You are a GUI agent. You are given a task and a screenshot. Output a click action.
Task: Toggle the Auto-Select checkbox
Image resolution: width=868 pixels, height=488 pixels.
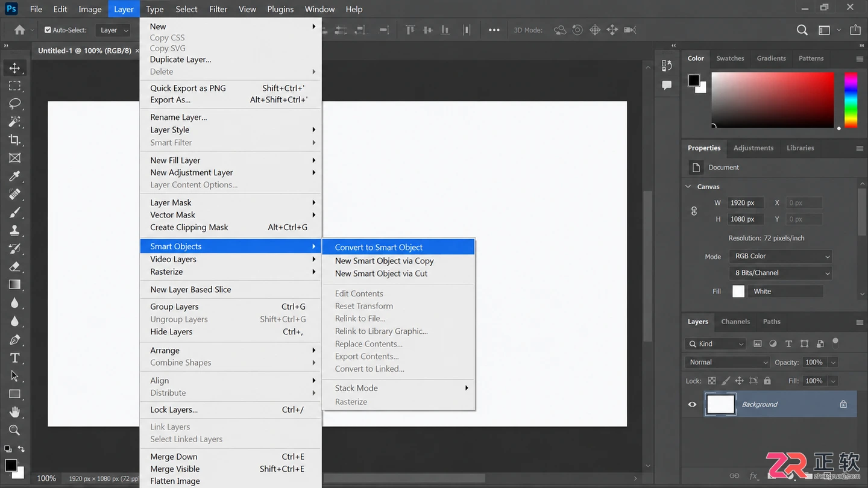click(x=48, y=30)
